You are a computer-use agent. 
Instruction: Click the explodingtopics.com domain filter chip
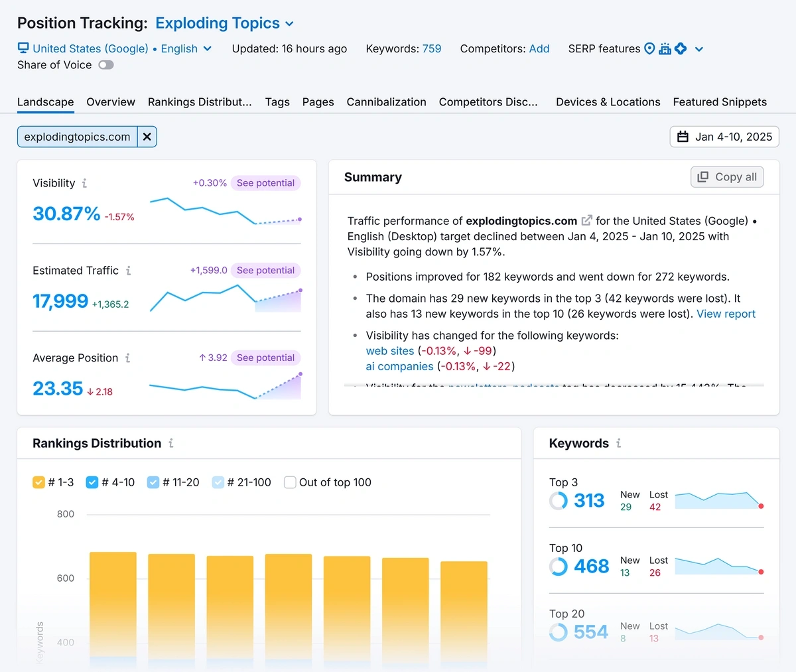[x=77, y=137]
